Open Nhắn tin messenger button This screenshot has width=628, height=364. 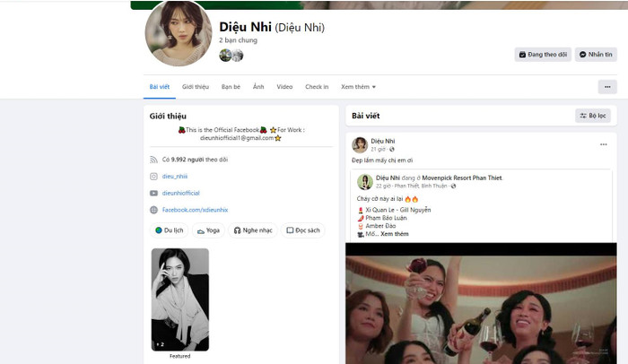click(596, 55)
